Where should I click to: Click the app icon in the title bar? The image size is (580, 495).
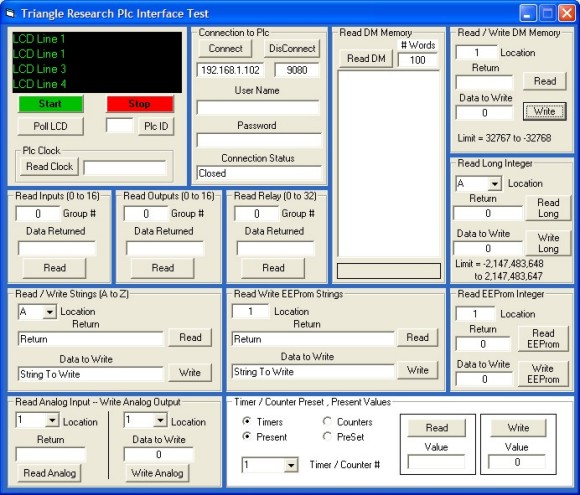click(x=10, y=14)
